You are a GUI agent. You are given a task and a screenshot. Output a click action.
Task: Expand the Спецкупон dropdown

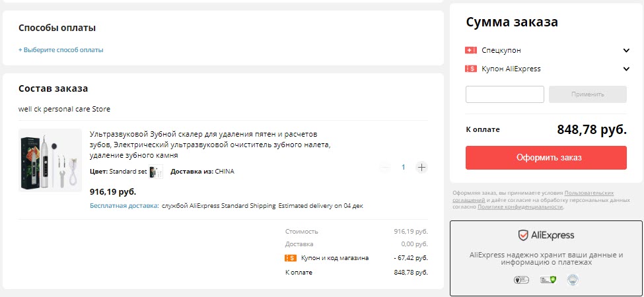coord(626,50)
